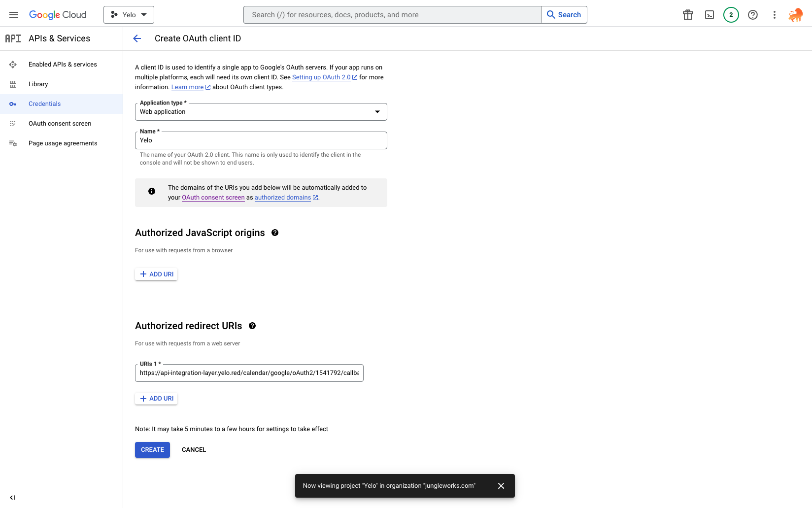Collapse the sidebar navigation panel
This screenshot has height=508, width=812.
coord(12,498)
